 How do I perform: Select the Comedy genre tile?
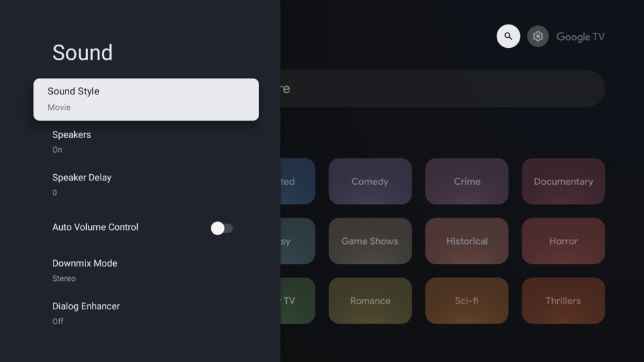coord(370,182)
